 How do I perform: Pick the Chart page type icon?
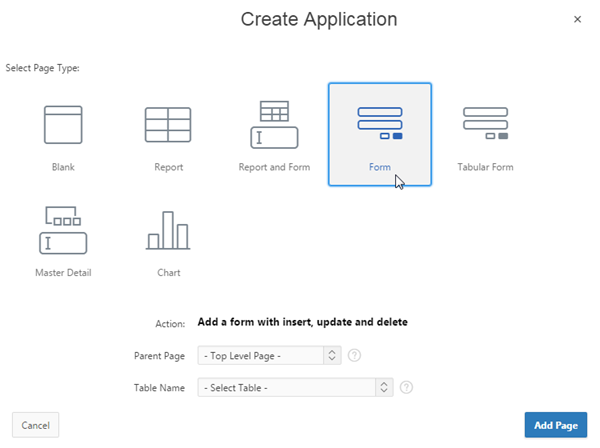click(x=168, y=230)
